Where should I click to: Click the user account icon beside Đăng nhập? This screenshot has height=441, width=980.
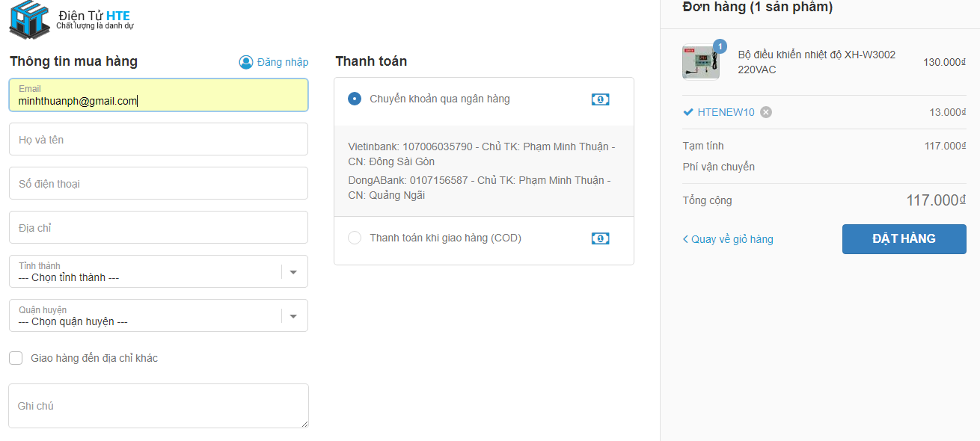(246, 62)
